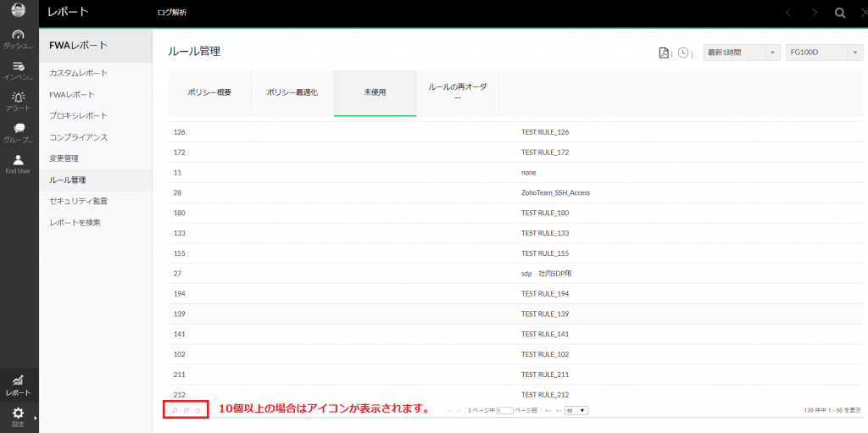868x433 pixels.
Task: Click the TEST RULE_126 cell
Action: pos(545,132)
